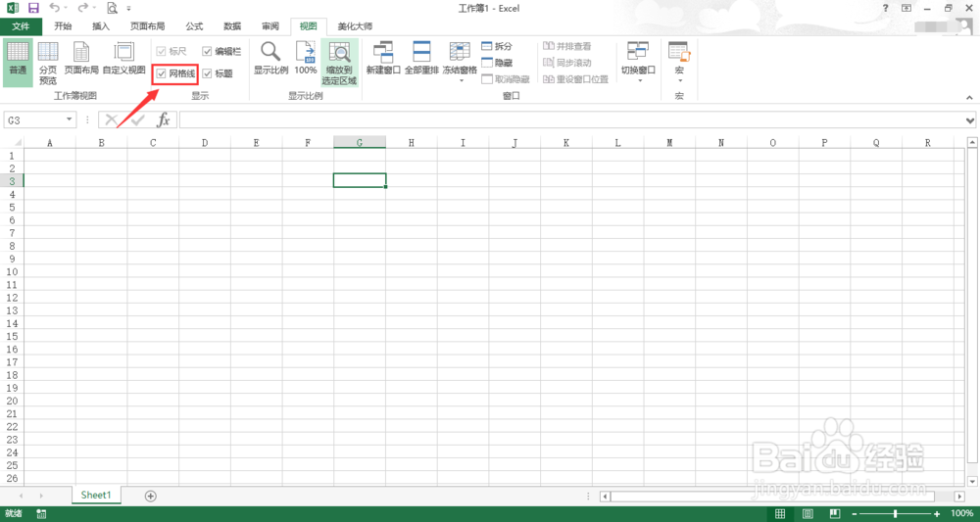Switch to Home (开始) tab
Image resolution: width=980 pixels, height=522 pixels.
[x=63, y=26]
